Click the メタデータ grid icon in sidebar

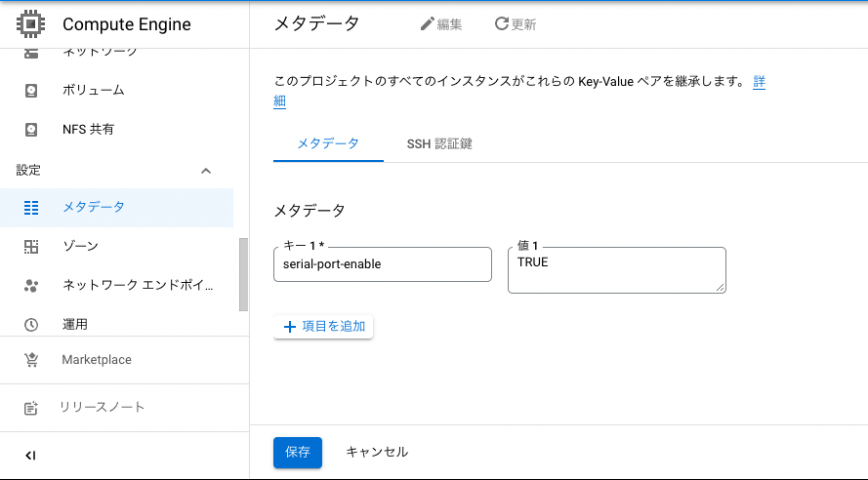point(31,208)
